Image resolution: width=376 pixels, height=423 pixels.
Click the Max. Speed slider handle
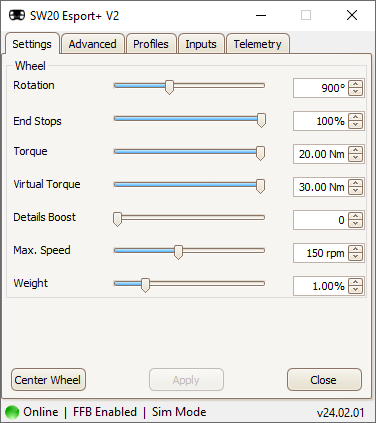pyautogui.click(x=179, y=252)
